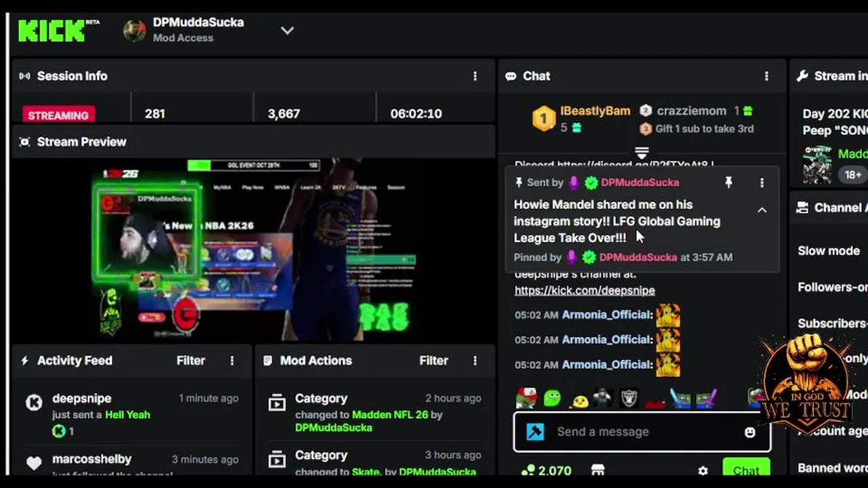Click the 06:02:10 stream duration
Image resolution: width=868 pixels, height=488 pixels.
click(416, 114)
